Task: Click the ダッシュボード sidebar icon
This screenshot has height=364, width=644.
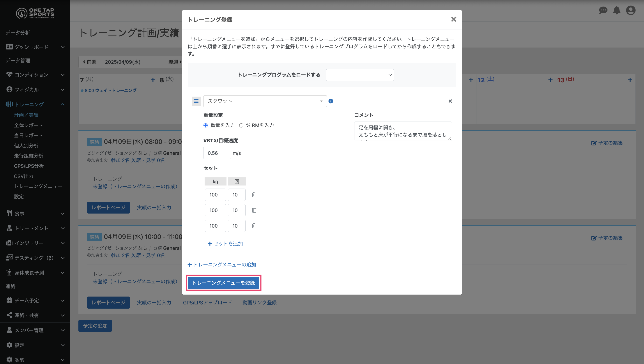Action: point(9,47)
